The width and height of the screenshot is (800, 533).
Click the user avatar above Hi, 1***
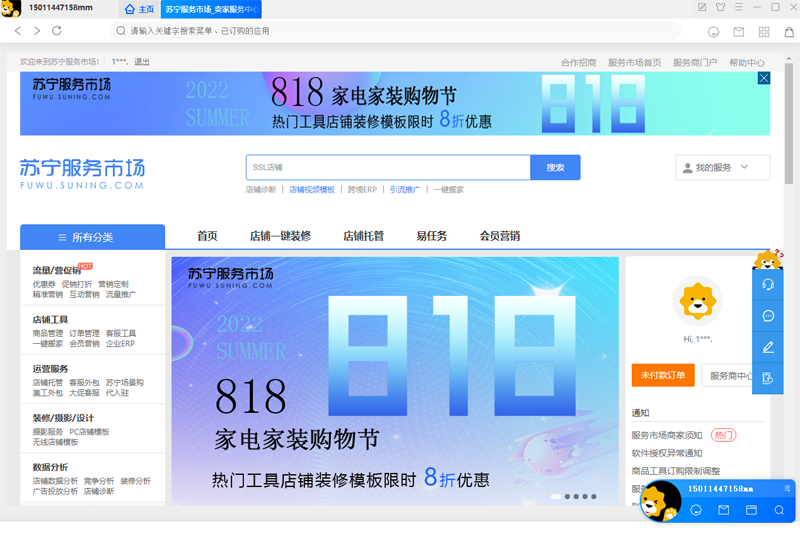[x=697, y=301]
